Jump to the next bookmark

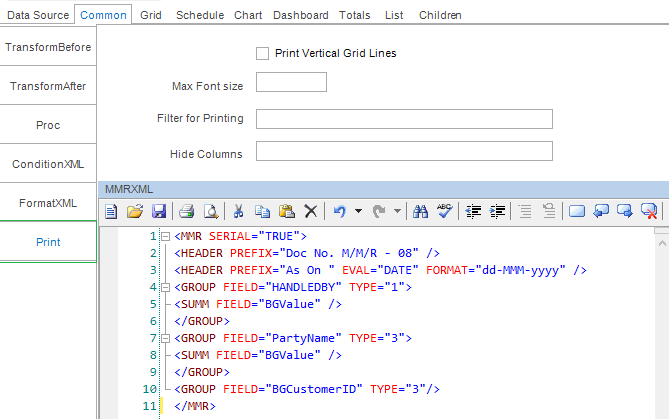tap(625, 211)
